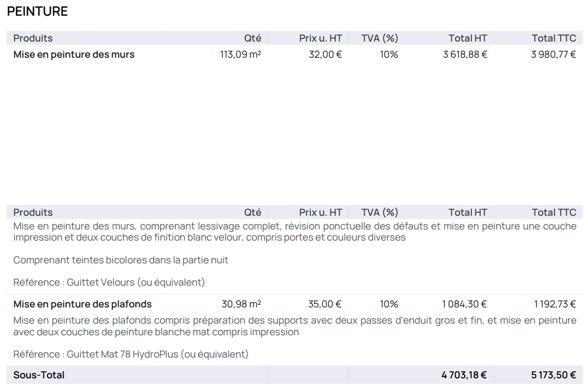
Task: Click the Total HT header above 3 618,88 €
Action: 468,38
